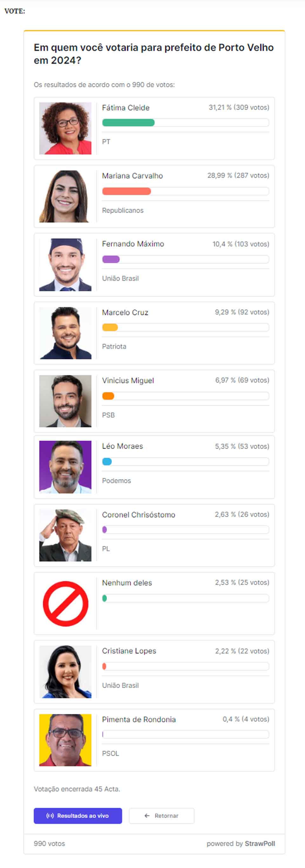Click Fátima Cleide's candidate photo

(x=65, y=129)
